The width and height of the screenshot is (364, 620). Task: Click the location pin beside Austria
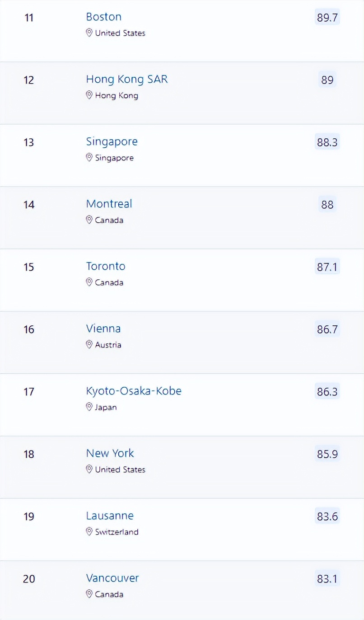click(x=89, y=345)
